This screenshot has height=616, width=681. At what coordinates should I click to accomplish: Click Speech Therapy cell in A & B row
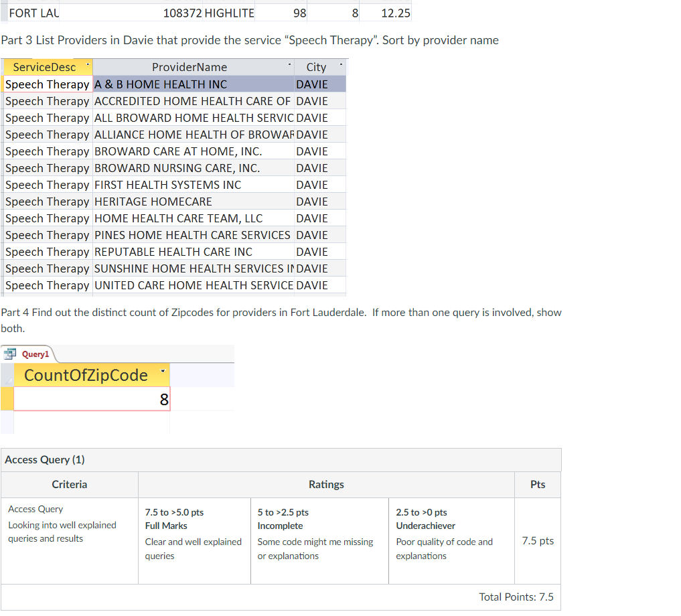tap(48, 84)
